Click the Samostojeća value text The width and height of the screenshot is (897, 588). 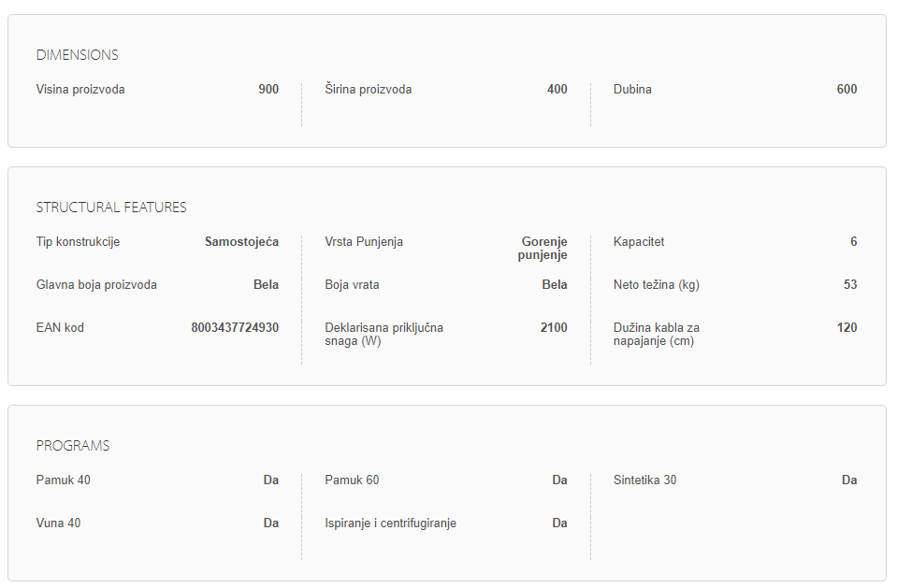click(x=241, y=242)
